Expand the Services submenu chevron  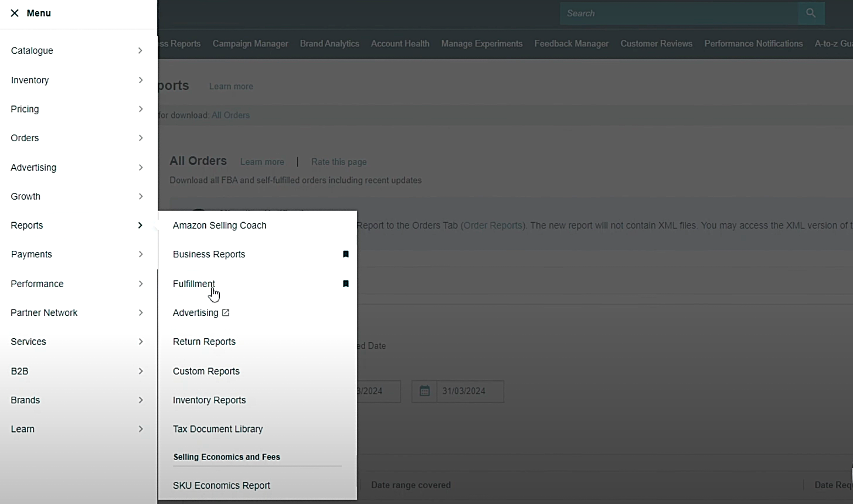(x=140, y=342)
